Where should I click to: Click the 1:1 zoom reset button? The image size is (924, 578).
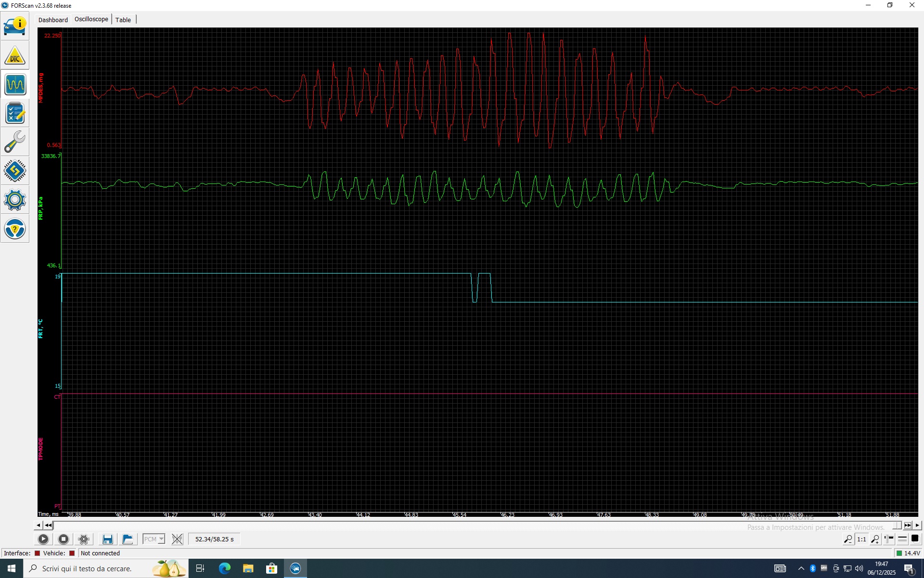(x=861, y=539)
